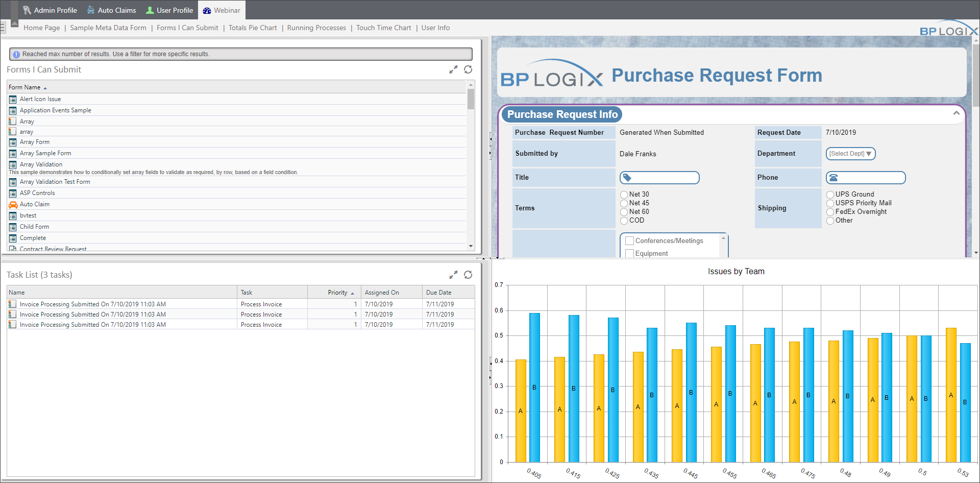Sort by Priority column header

point(337,293)
